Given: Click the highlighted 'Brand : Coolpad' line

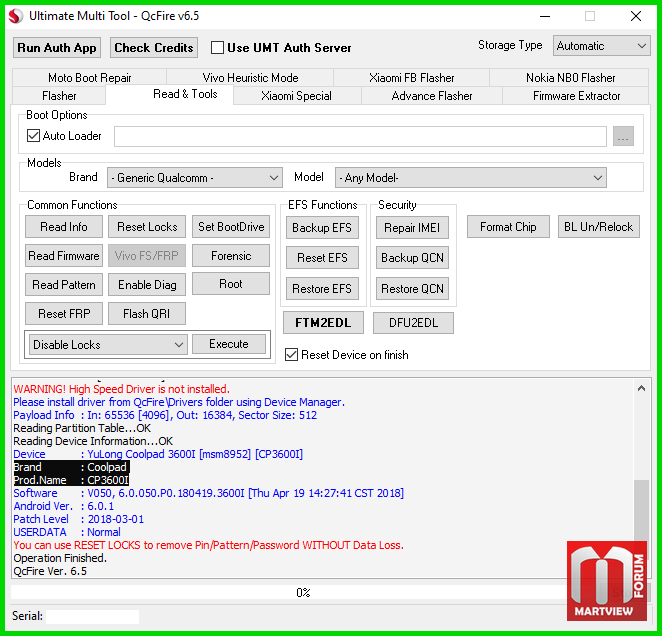Looking at the screenshot, I should 71,467.
